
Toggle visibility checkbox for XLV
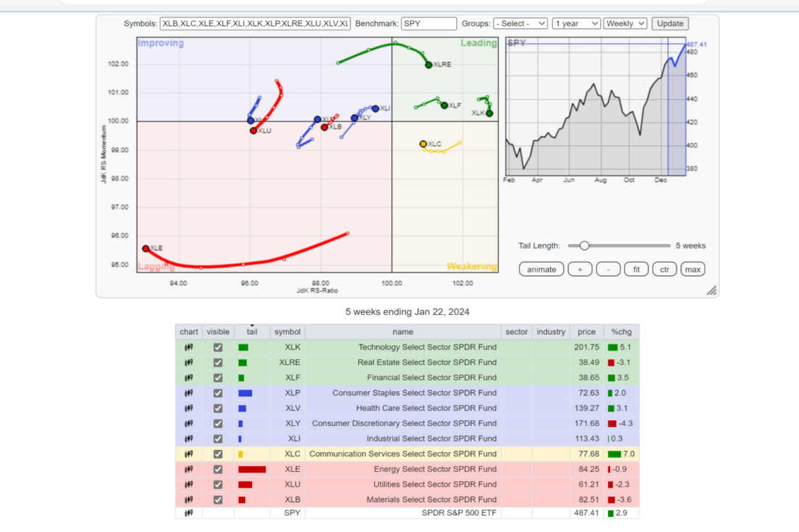tap(218, 409)
